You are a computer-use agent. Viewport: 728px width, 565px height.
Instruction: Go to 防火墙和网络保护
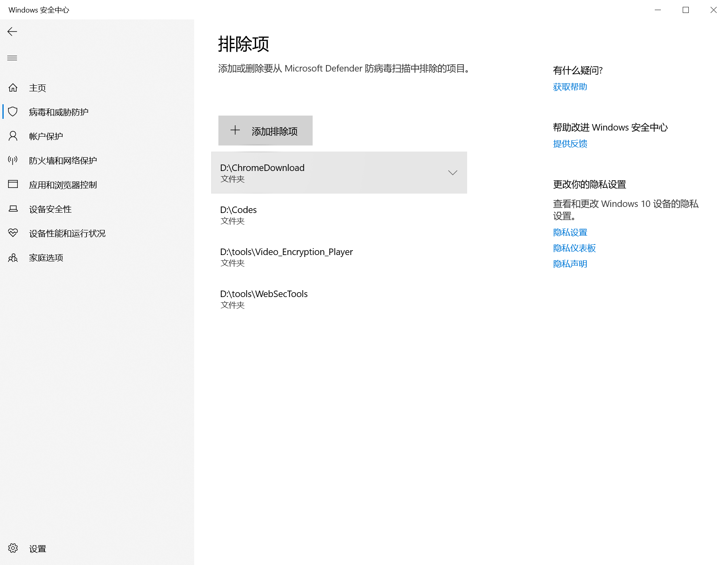pos(97,160)
